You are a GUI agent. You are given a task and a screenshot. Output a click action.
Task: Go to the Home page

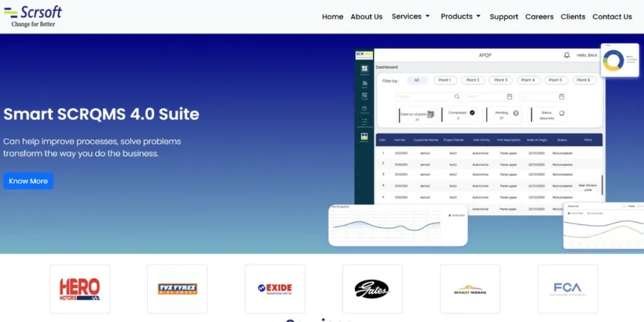pyautogui.click(x=332, y=17)
